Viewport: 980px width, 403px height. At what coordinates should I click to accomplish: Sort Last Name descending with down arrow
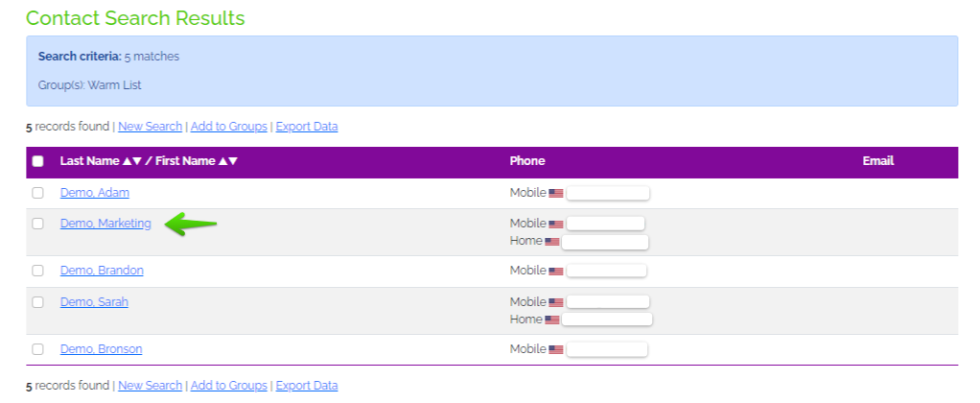pyautogui.click(x=137, y=161)
